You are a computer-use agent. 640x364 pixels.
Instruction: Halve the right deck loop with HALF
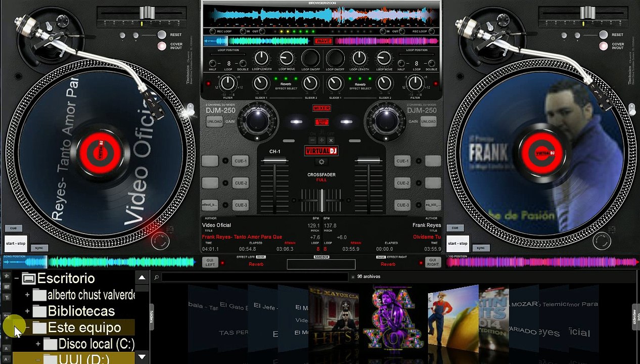[x=401, y=64]
